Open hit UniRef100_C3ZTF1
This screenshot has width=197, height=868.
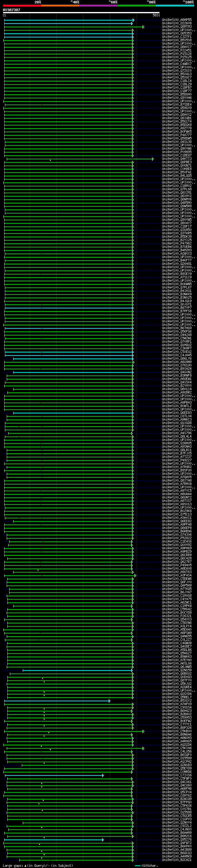click(177, 37)
